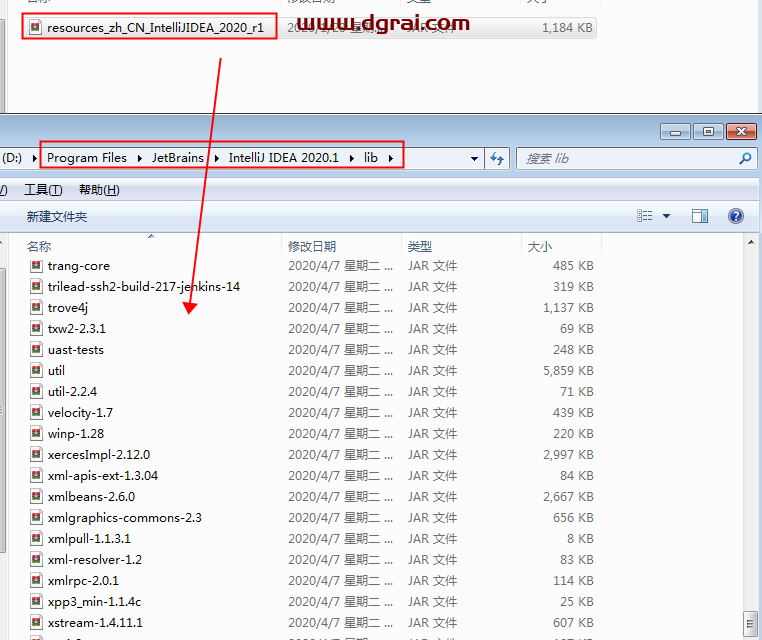Click the file list scrollbar up arrow
The width and height of the screenshot is (762, 640).
(x=751, y=242)
